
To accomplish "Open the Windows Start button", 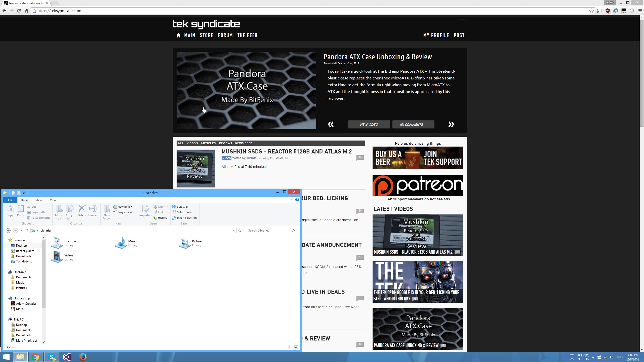I will click(6, 357).
